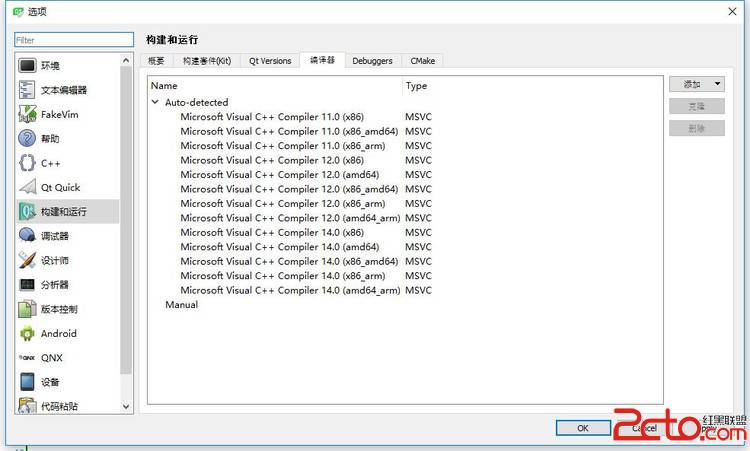Screen dimensions: 750x451
Task: Select Compiler 12.0 (x86_amd64) row
Action: [405, 189]
